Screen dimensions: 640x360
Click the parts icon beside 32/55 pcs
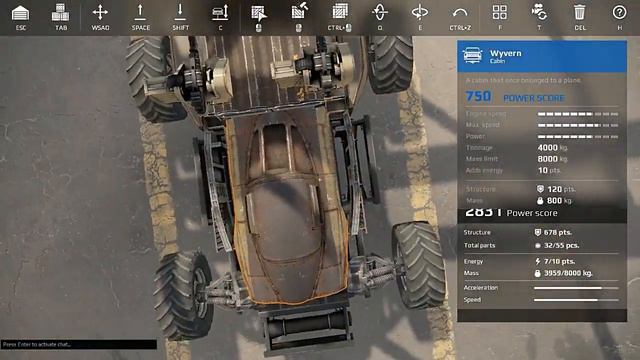pos(538,245)
